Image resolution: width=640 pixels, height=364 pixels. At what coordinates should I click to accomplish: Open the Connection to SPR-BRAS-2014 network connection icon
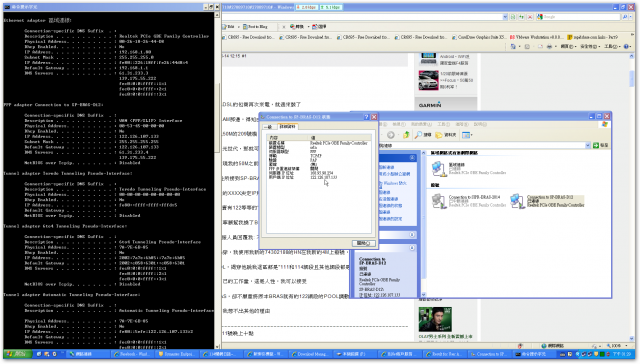(439, 201)
